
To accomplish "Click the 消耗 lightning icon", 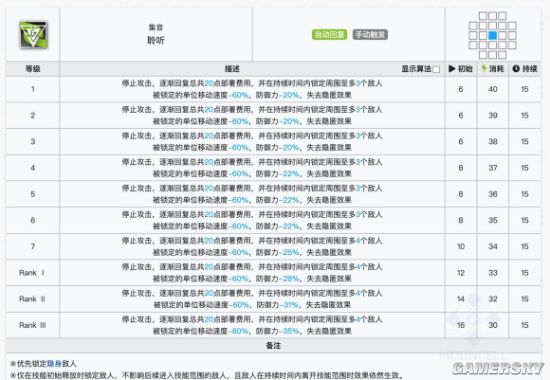I will click(x=484, y=68).
